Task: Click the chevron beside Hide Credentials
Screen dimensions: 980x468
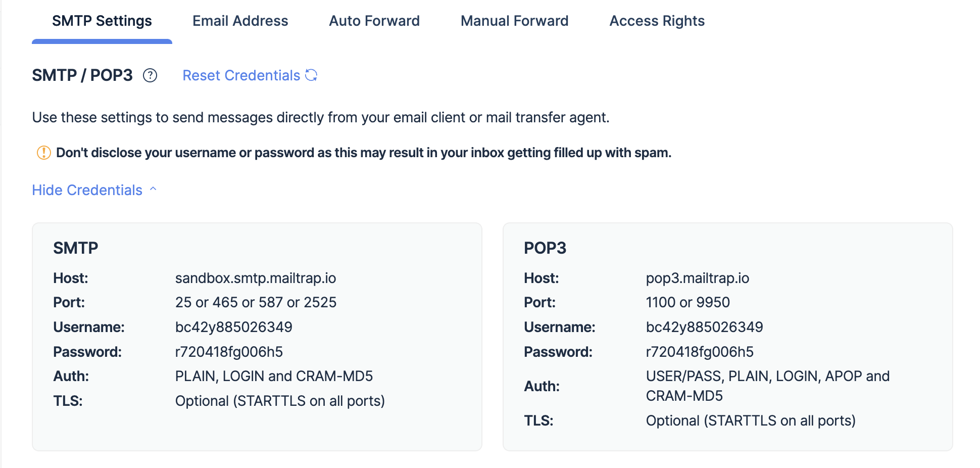Action: coord(153,189)
